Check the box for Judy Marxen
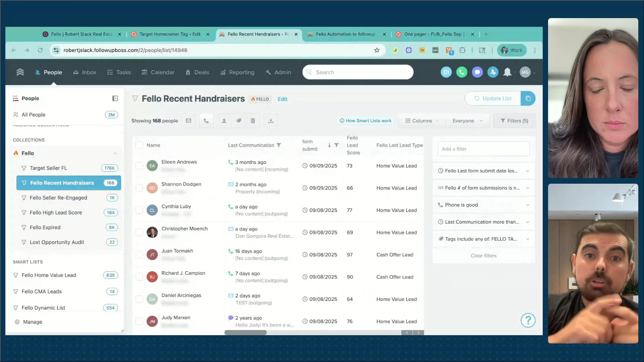 click(139, 321)
